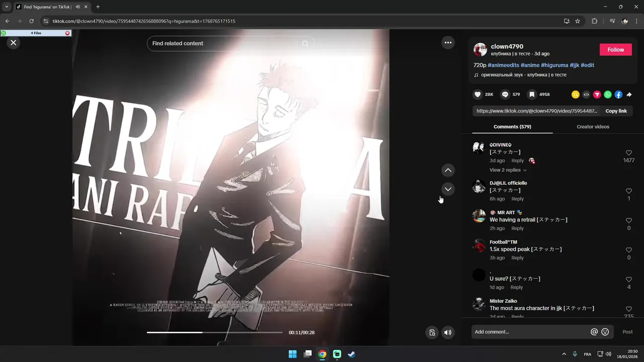Open more share options arrow
This screenshot has height=362, width=644.
point(629,95)
